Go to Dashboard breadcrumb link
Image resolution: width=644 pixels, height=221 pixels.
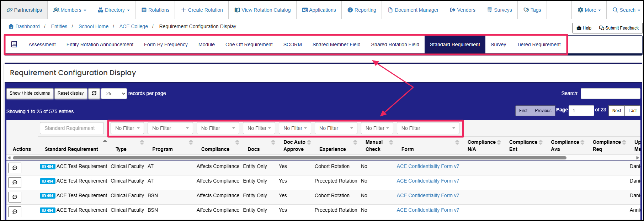point(24,26)
